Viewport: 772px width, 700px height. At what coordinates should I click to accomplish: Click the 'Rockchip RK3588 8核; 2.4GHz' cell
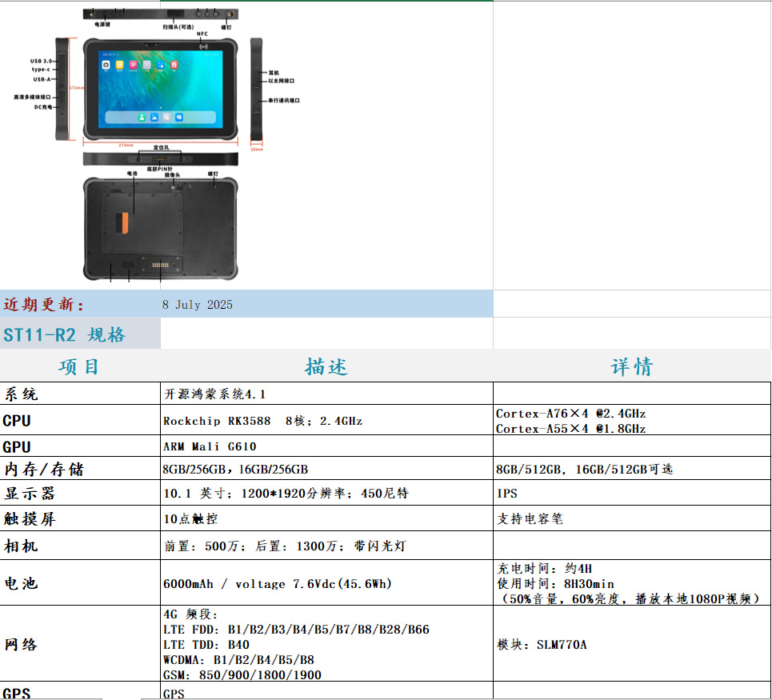(326, 420)
